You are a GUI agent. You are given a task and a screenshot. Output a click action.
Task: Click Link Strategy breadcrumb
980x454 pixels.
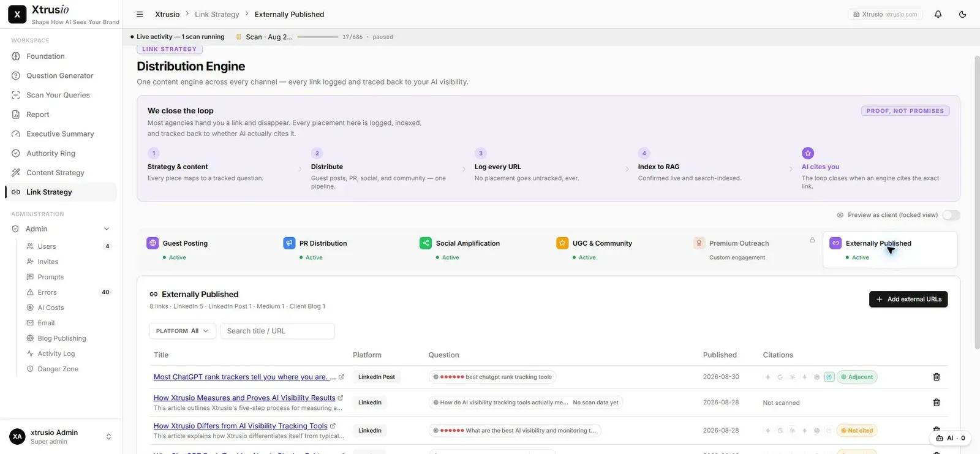pyautogui.click(x=217, y=14)
